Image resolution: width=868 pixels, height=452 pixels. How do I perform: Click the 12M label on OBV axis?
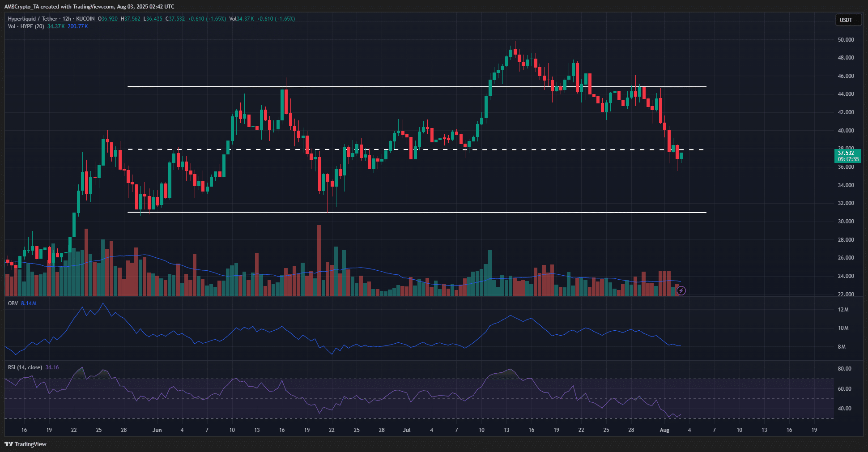[x=843, y=310]
